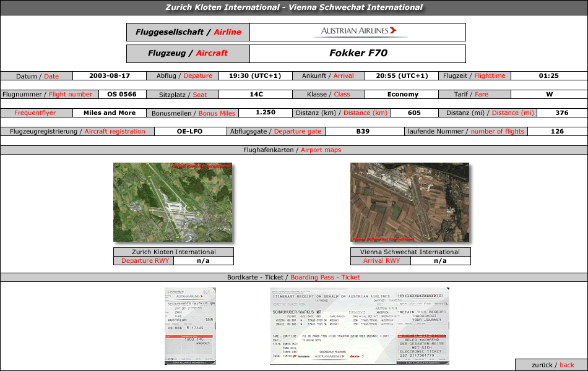Click the date value 2003-08-17

coord(110,76)
